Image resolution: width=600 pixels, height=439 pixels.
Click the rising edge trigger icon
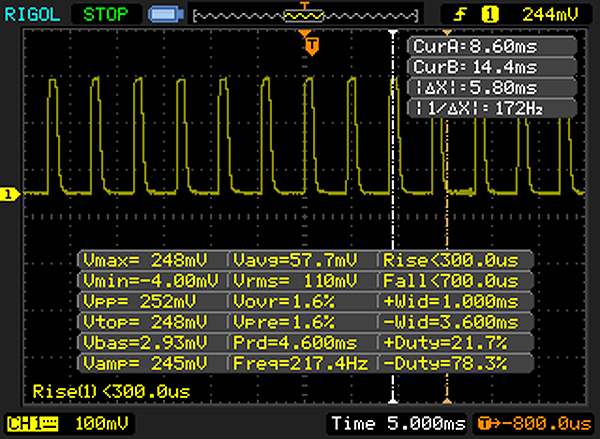tap(460, 15)
